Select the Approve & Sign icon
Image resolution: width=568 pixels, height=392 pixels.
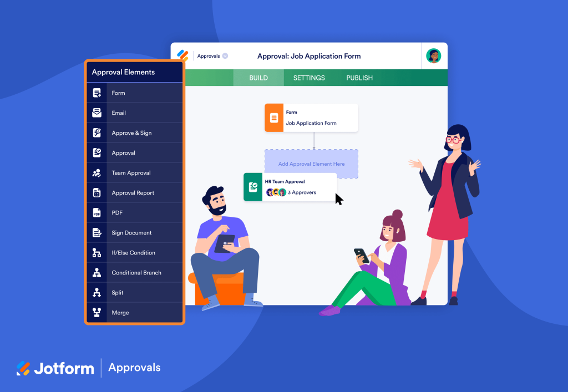coord(98,133)
